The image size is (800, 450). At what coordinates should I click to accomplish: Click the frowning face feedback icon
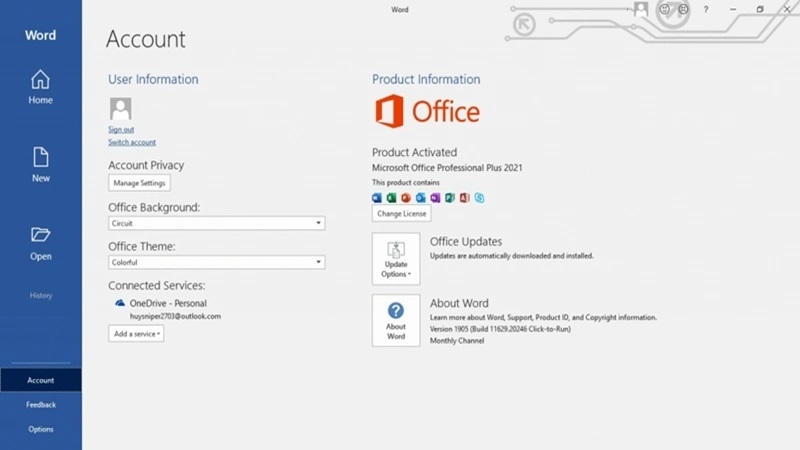683,9
